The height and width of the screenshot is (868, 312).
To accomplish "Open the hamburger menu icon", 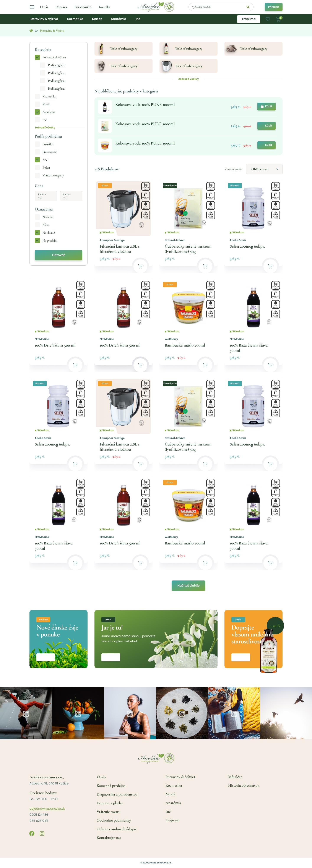I will click(x=32, y=7).
